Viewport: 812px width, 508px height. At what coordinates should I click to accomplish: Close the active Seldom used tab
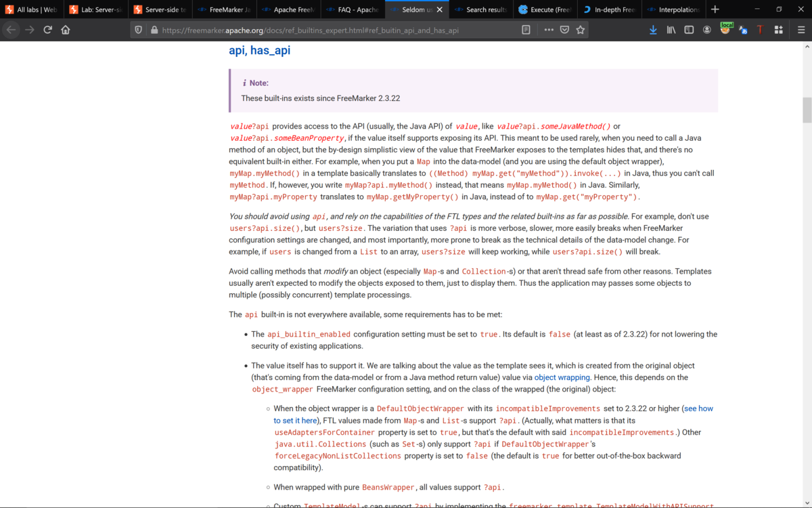(440, 9)
